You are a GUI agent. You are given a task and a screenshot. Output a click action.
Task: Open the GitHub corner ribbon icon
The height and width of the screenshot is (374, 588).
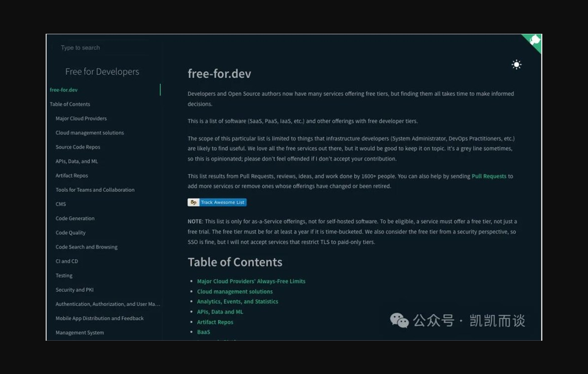point(533,41)
